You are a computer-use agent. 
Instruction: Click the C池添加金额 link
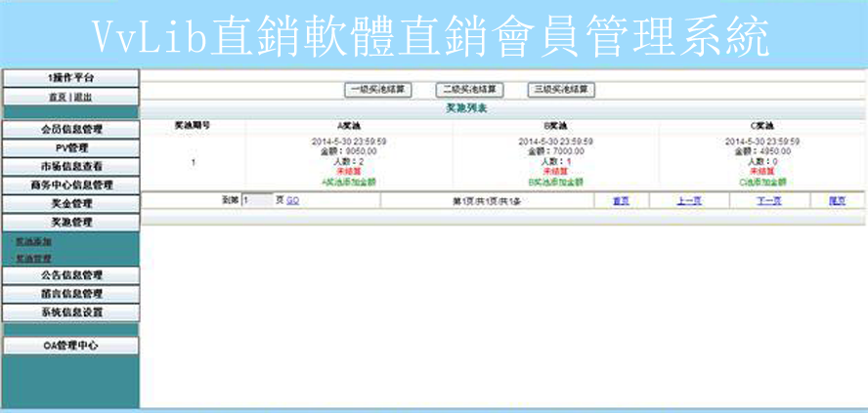point(762,182)
